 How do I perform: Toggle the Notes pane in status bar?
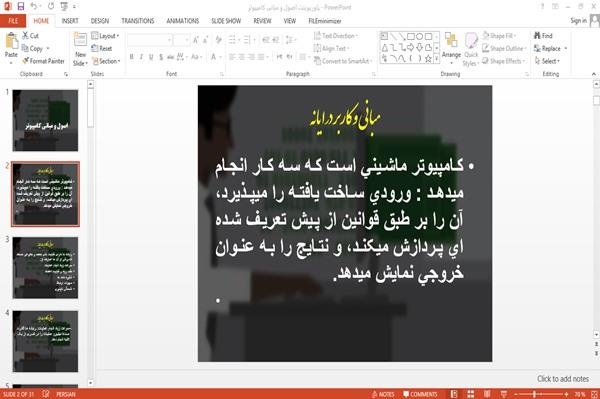(383, 394)
